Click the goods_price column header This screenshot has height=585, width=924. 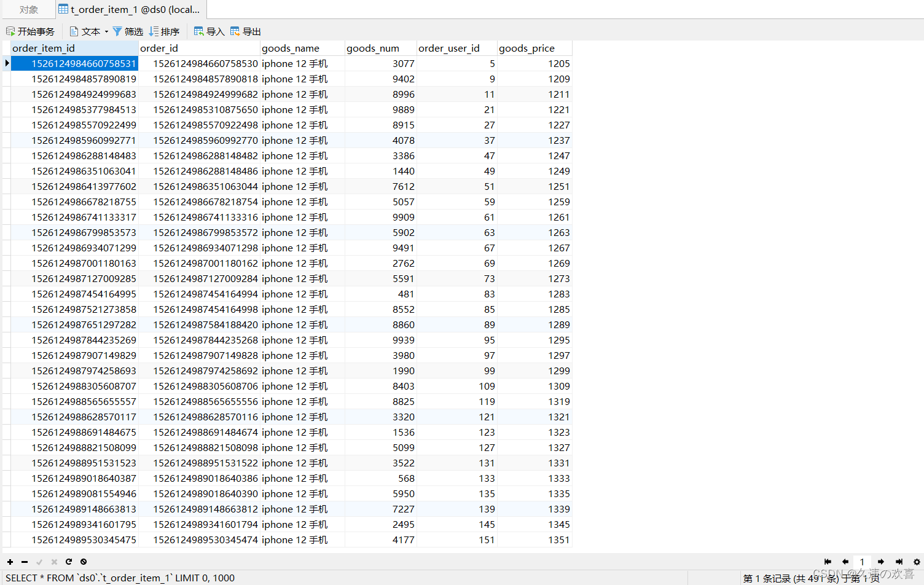pyautogui.click(x=534, y=48)
